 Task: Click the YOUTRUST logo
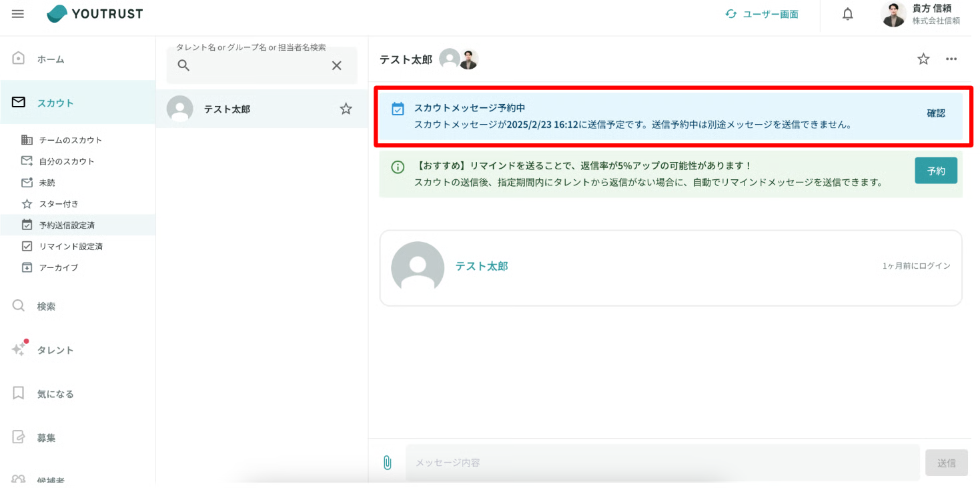pos(93,13)
